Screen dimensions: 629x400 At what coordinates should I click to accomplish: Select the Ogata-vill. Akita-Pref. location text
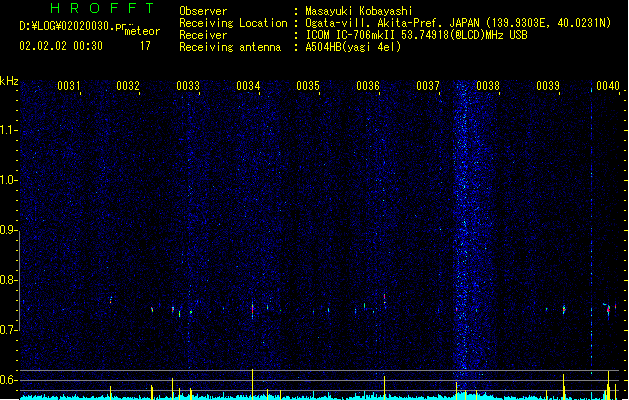[x=458, y=23]
